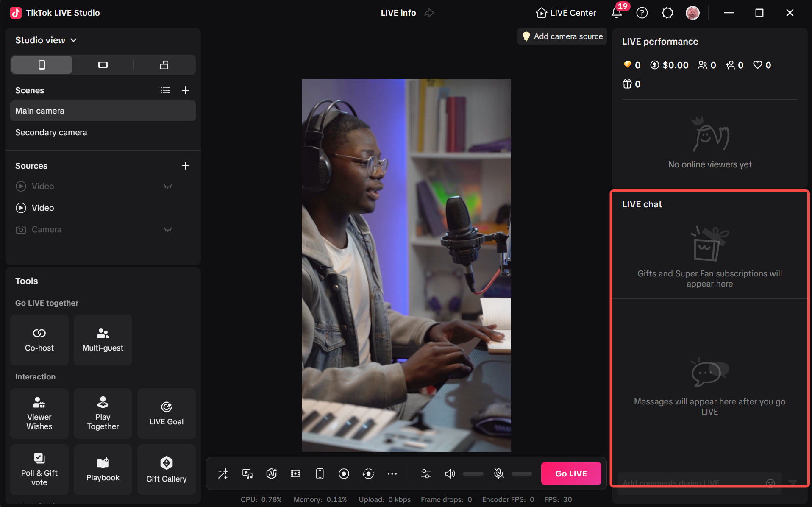812x507 pixels.
Task: Open the phone mirroring tool
Action: 320,474
